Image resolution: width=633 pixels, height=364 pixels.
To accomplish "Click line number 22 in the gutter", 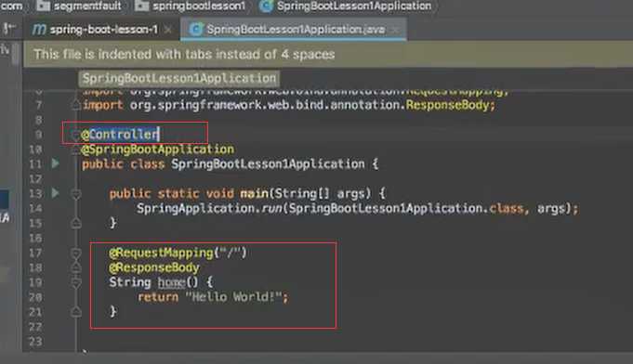I will (x=35, y=327).
